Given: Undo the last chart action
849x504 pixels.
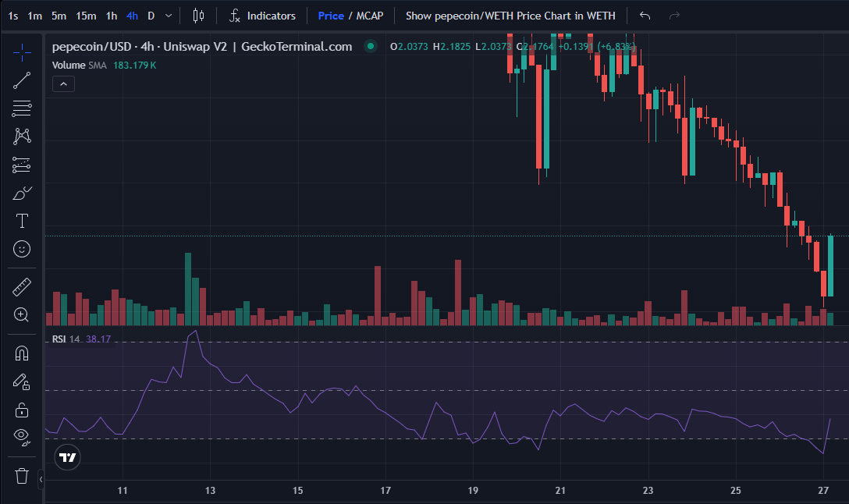Looking at the screenshot, I should [645, 16].
